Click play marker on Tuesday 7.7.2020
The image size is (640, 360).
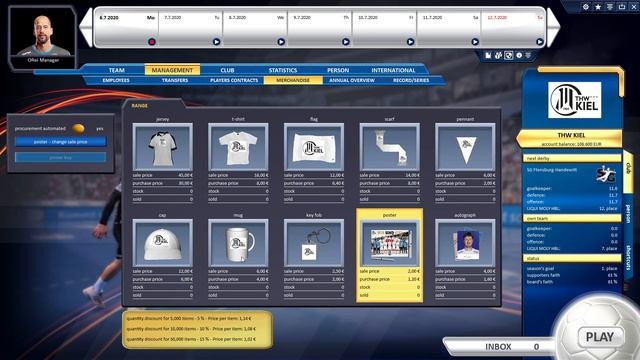tap(216, 42)
